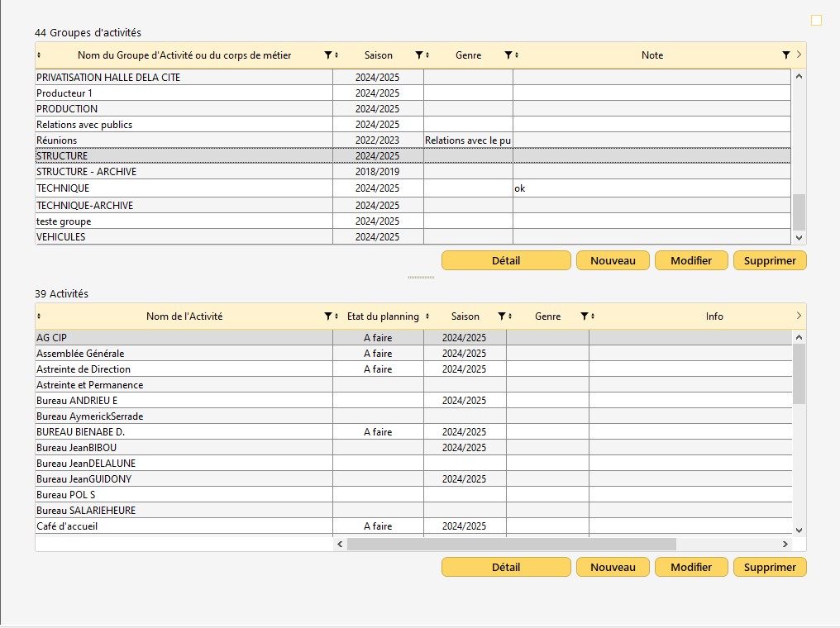The width and height of the screenshot is (840, 628).
Task: Select the Assemblée Générale activity row
Action: 184,354
